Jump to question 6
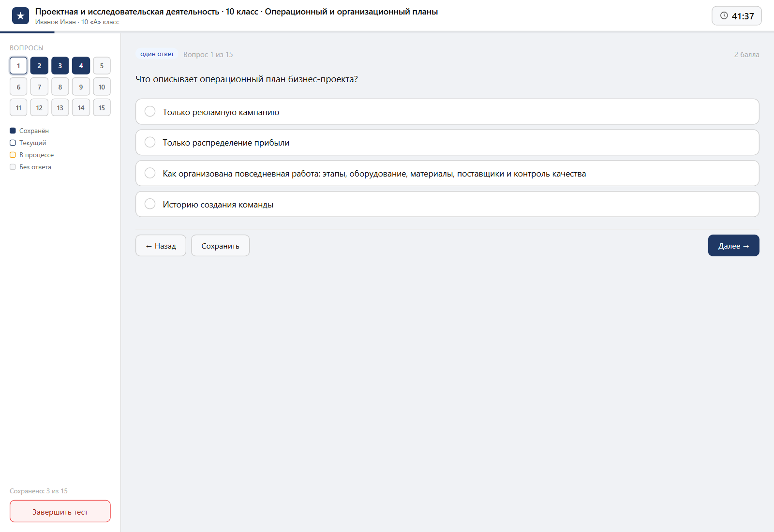Image resolution: width=774 pixels, height=532 pixels. coord(18,87)
